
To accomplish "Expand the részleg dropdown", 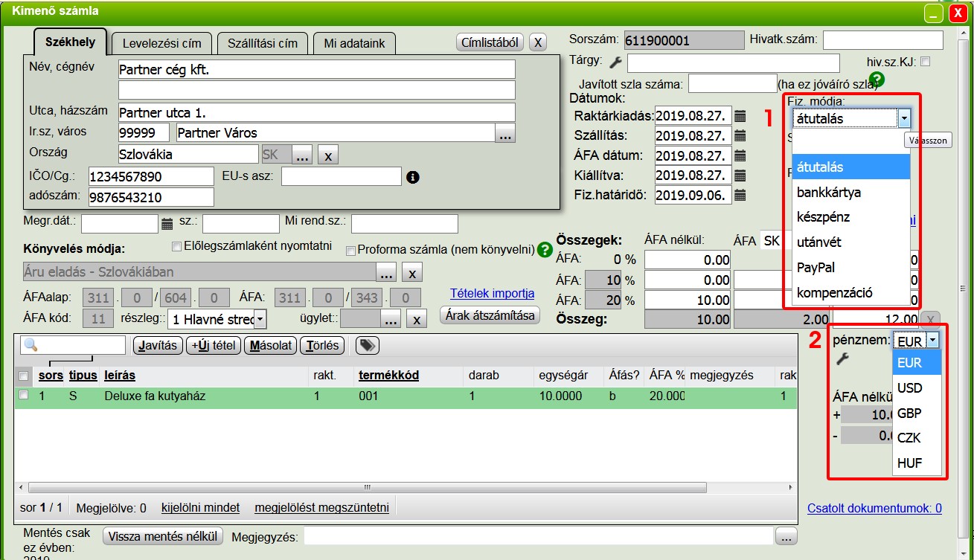I will [260, 320].
